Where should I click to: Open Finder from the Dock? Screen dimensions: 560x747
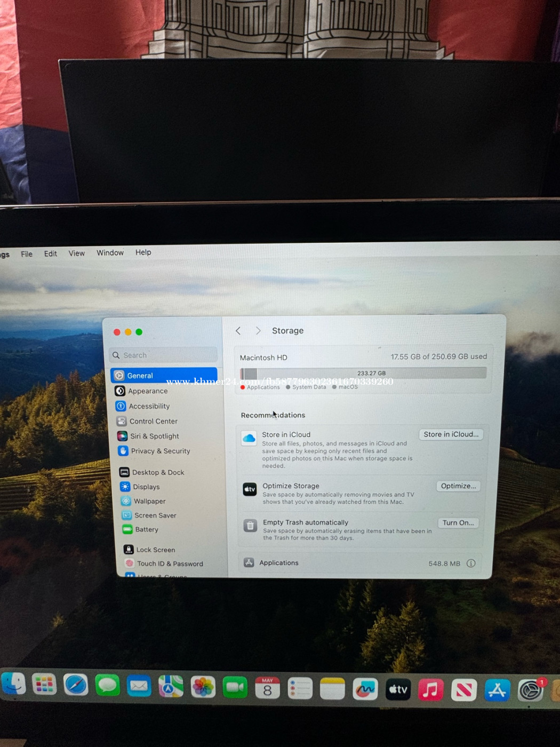pyautogui.click(x=13, y=684)
